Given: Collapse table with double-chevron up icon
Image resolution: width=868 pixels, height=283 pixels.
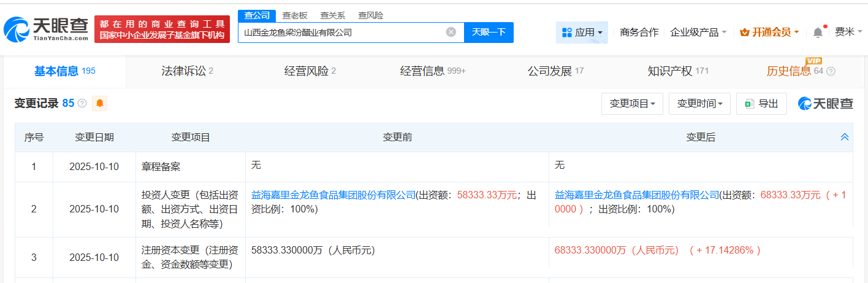Looking at the screenshot, I should [x=844, y=138].
